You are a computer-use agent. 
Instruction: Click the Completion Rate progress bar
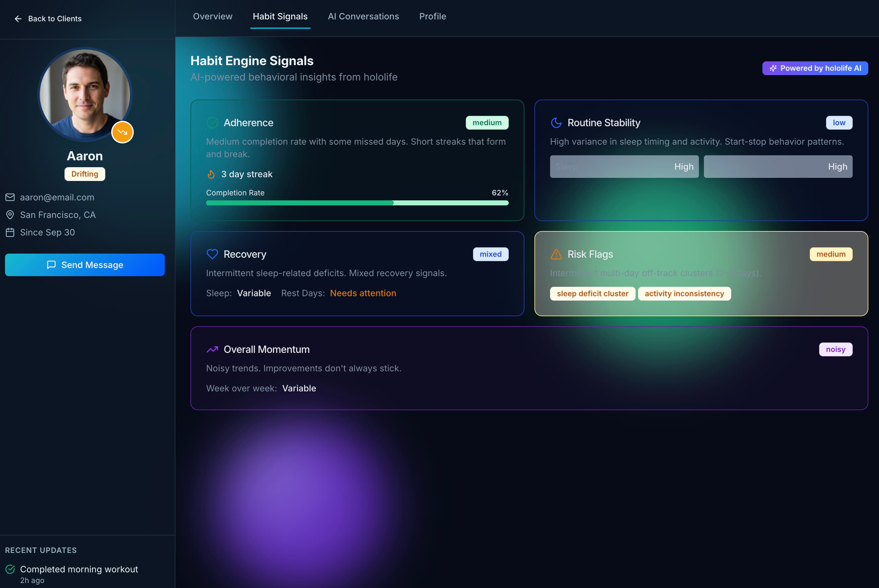[x=357, y=203]
